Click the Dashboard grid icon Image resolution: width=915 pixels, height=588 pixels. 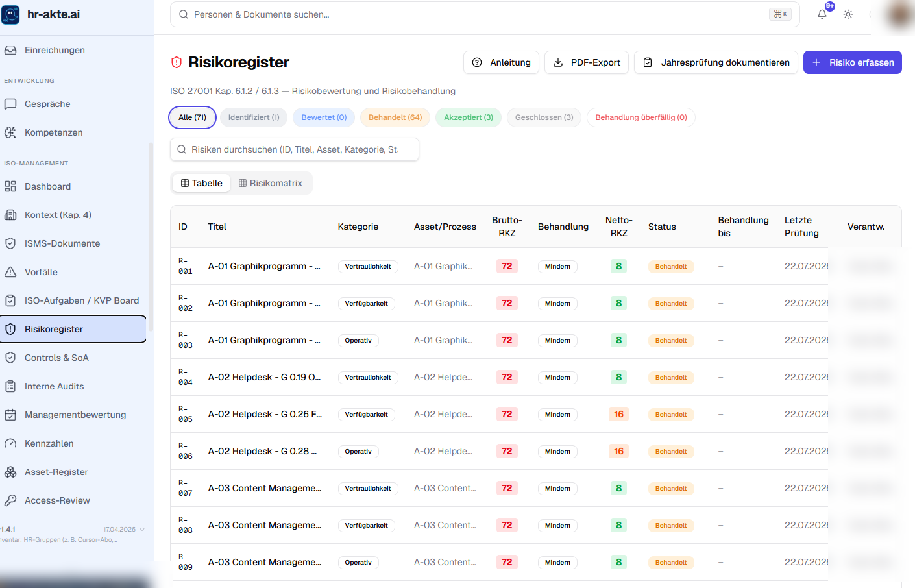10,186
